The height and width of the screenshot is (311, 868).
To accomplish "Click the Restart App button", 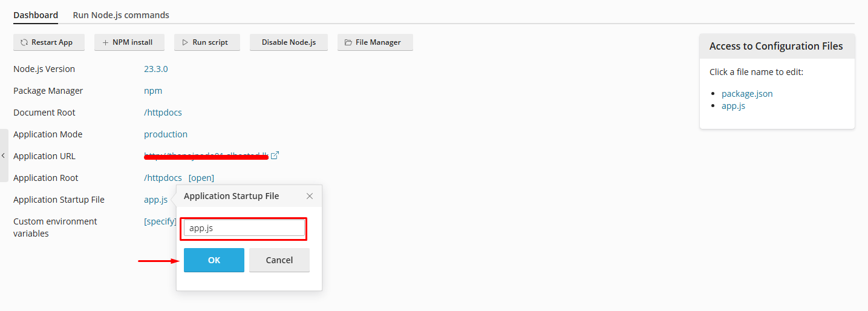I will 48,42.
